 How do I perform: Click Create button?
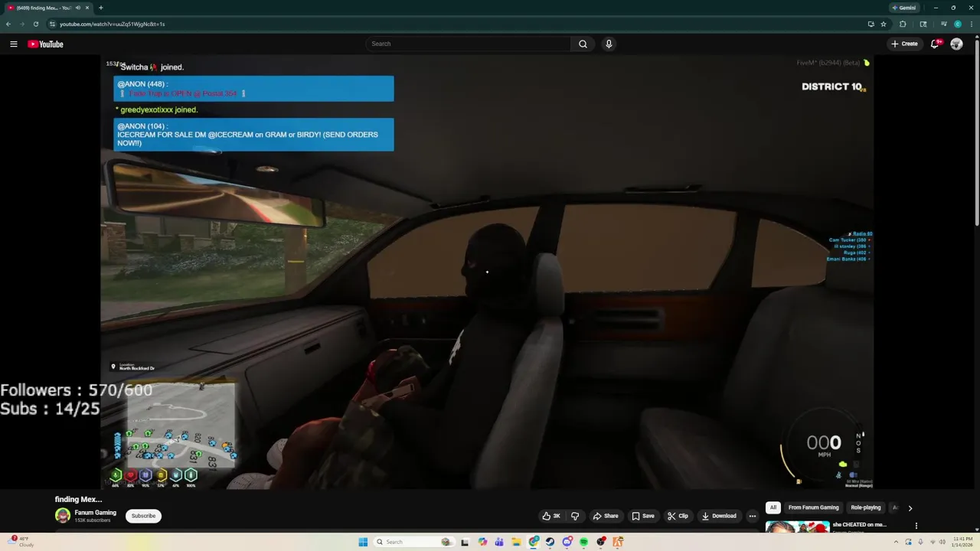(x=904, y=44)
